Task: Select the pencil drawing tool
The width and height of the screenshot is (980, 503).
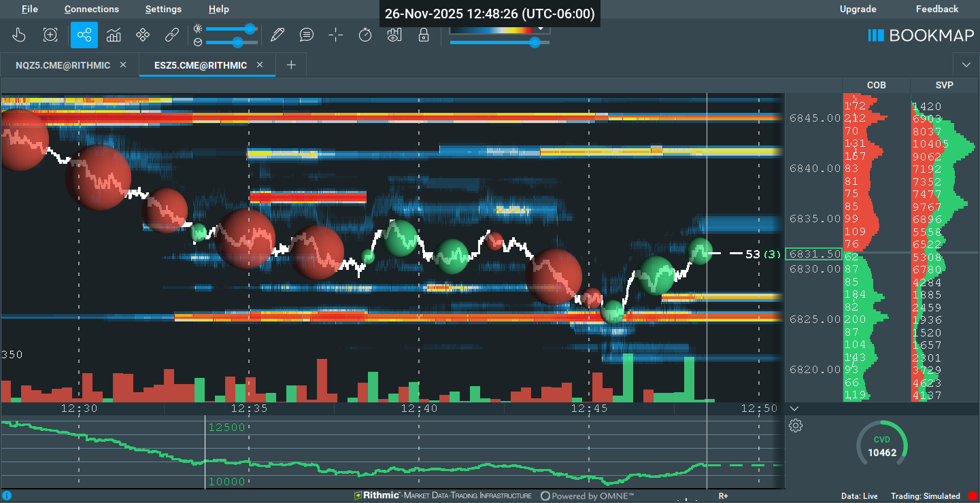Action: (277, 35)
